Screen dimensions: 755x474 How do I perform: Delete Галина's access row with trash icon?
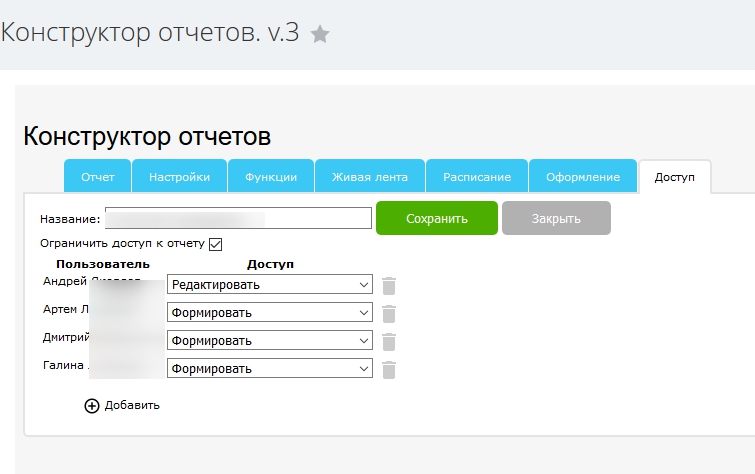click(389, 369)
